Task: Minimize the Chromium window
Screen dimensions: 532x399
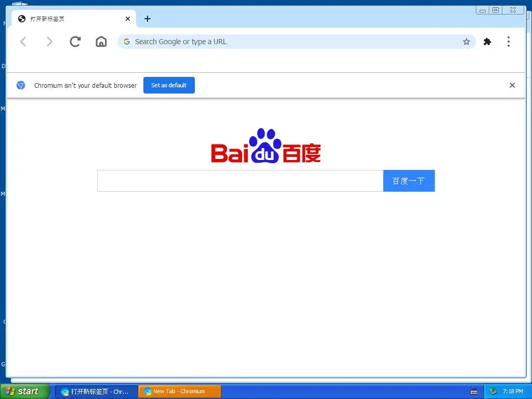Action: click(x=483, y=10)
